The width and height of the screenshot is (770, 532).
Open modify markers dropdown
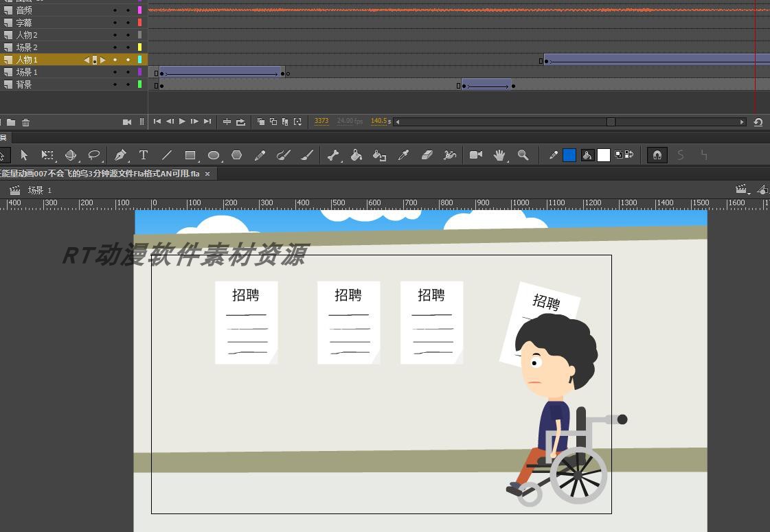point(298,122)
